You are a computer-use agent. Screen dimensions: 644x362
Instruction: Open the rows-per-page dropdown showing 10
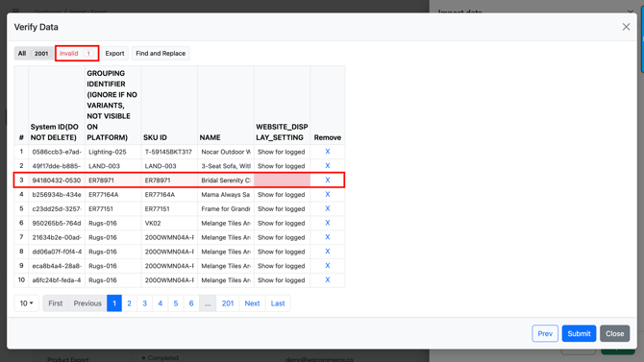pos(26,303)
